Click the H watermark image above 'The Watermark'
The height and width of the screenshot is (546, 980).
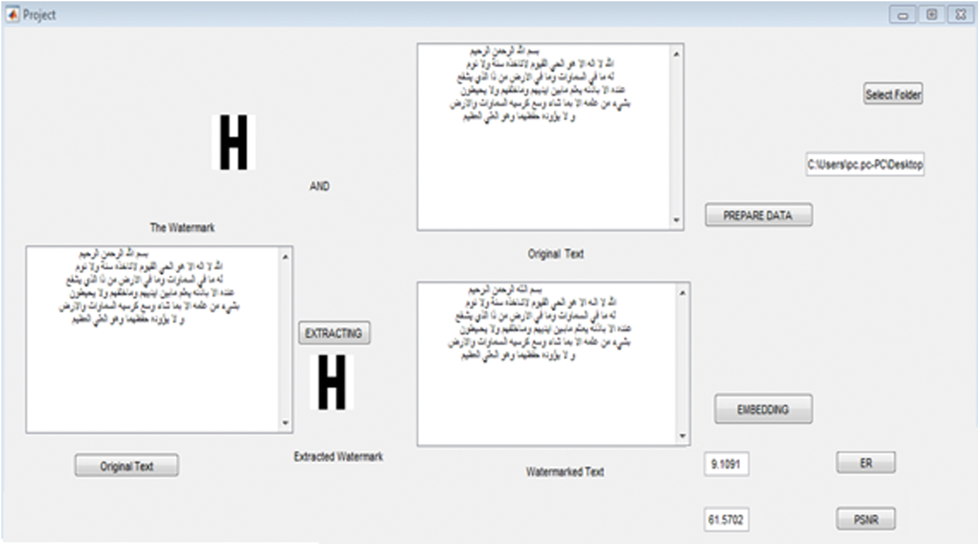pyautogui.click(x=233, y=143)
